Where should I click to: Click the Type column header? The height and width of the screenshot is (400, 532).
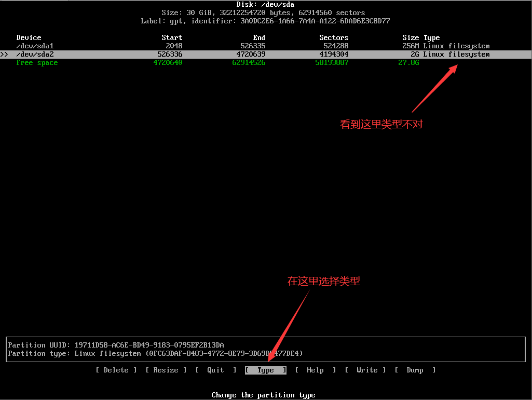[x=432, y=38]
